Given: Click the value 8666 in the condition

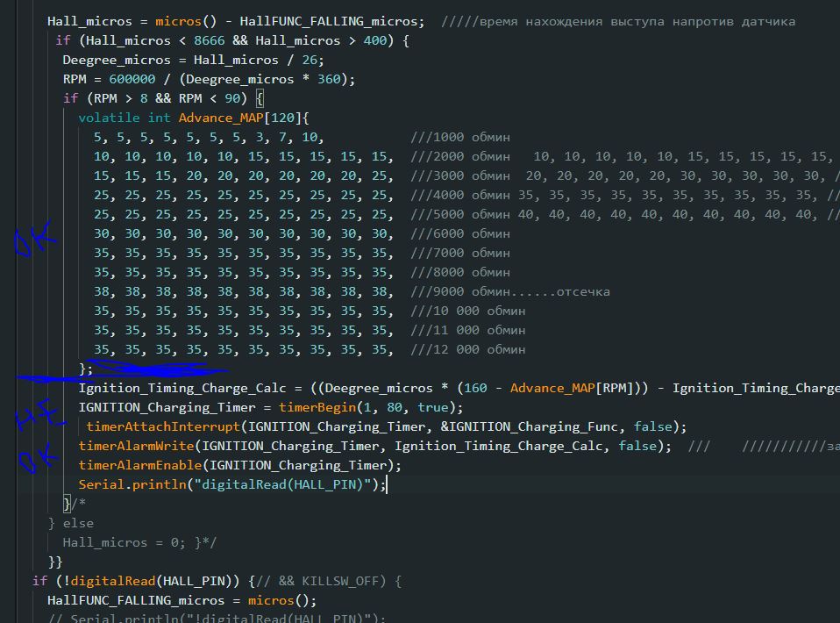Looking at the screenshot, I should [x=209, y=40].
